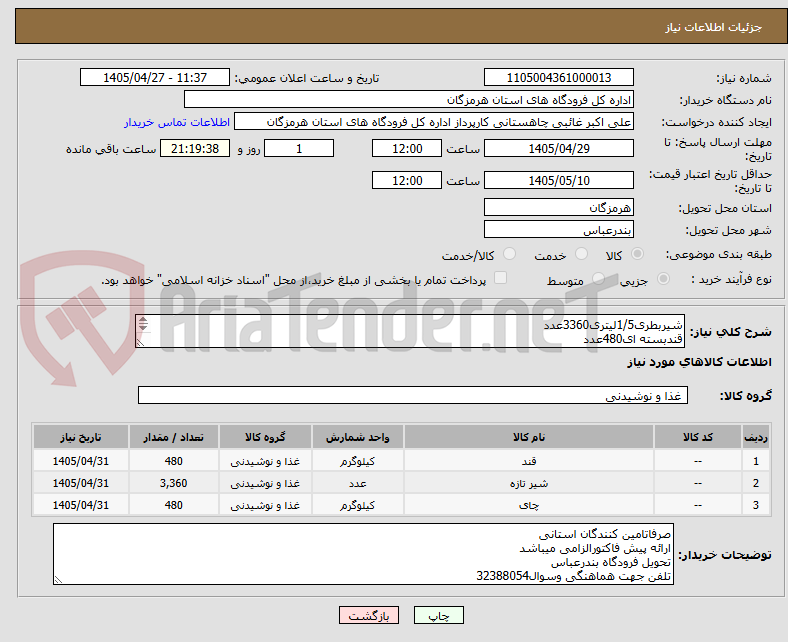Viewport: 788px width, 642px height.
Task: Click the remaining days field showing 1
Action: pyautogui.click(x=299, y=148)
